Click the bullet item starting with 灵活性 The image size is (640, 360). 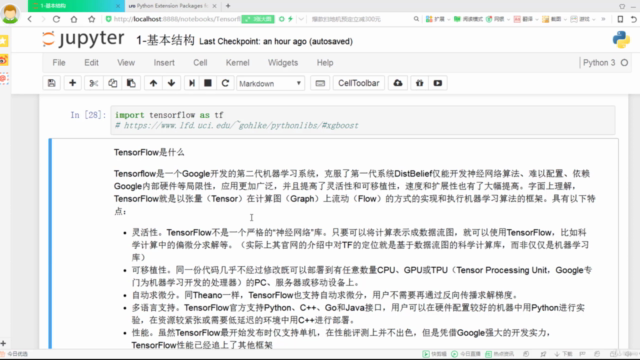(360, 245)
